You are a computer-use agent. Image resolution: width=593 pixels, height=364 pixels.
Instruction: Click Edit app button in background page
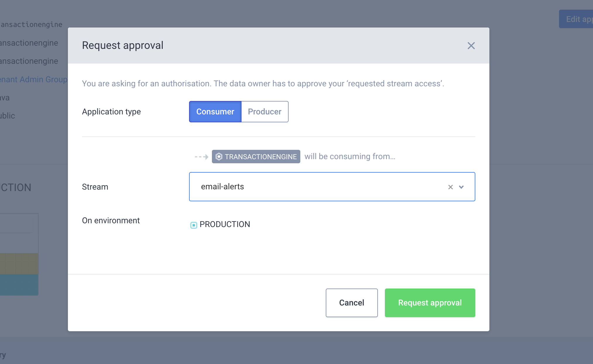point(576,19)
